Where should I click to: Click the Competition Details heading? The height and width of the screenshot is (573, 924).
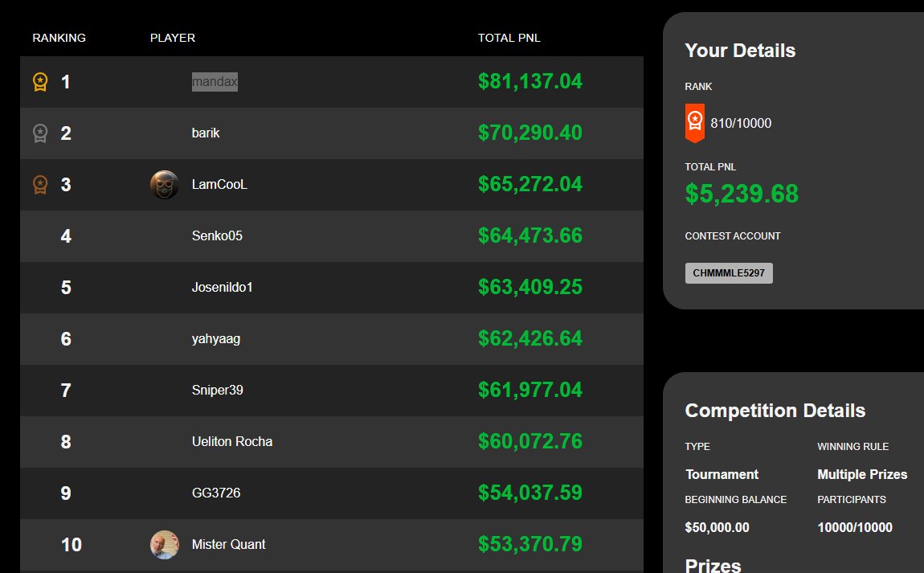(x=775, y=411)
